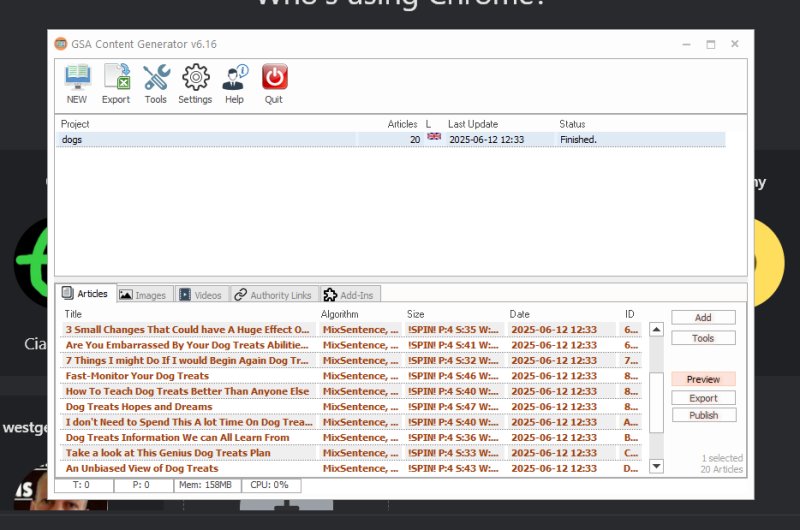Select the UK flag language icon for dogs
This screenshot has width=800, height=530.
[x=434, y=136]
